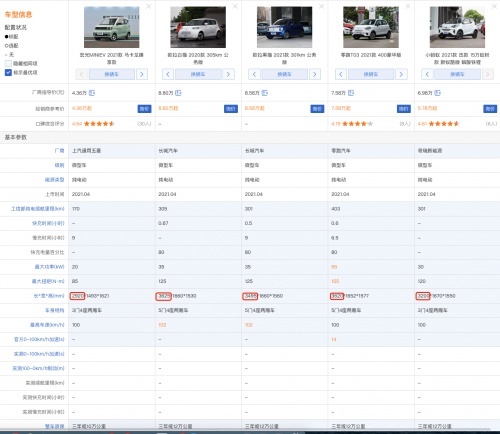Open price calculator for Little Ant 6.98万

click(x=438, y=93)
